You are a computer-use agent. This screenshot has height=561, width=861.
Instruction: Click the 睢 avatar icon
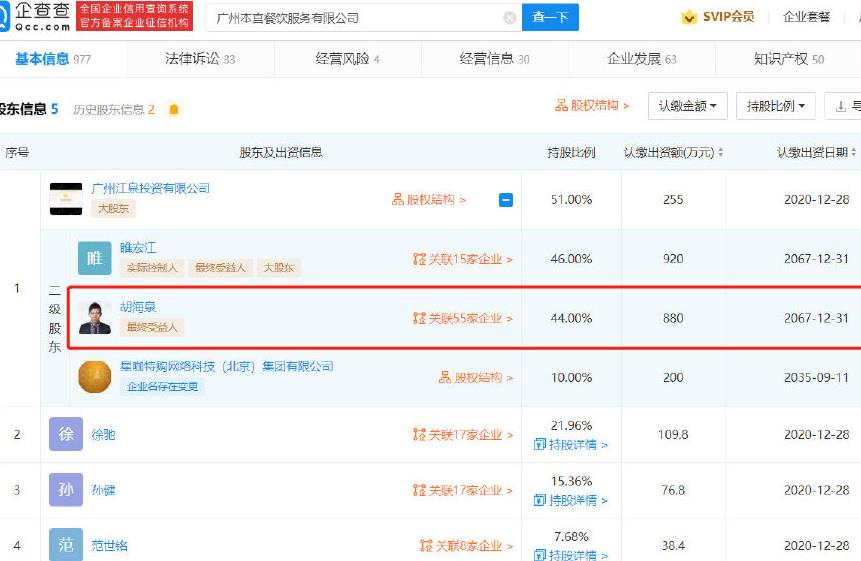[94, 258]
